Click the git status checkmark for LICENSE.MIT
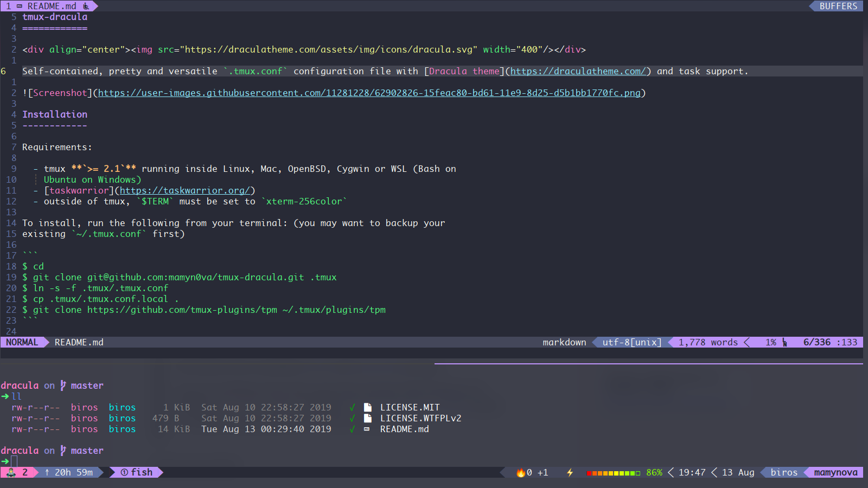The height and width of the screenshot is (488, 868). [352, 407]
